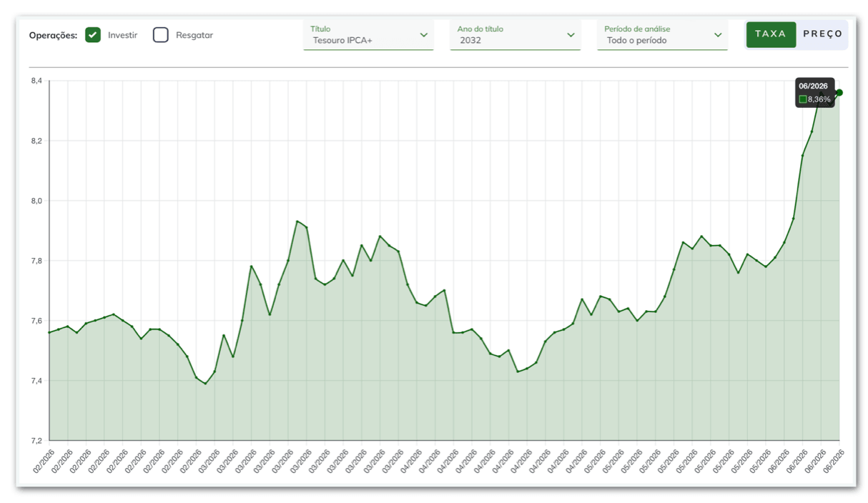Image resolution: width=868 pixels, height=503 pixels.
Task: Open the Período de análise chevron
Action: point(718,35)
